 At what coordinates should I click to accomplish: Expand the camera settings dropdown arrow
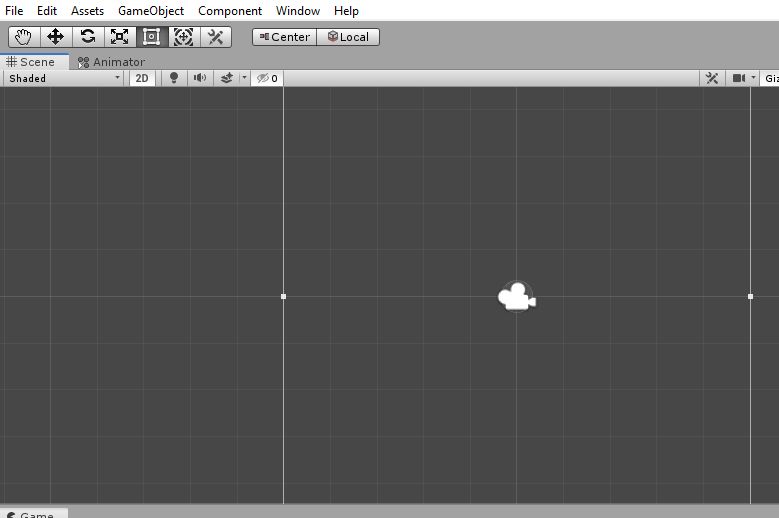[753, 78]
